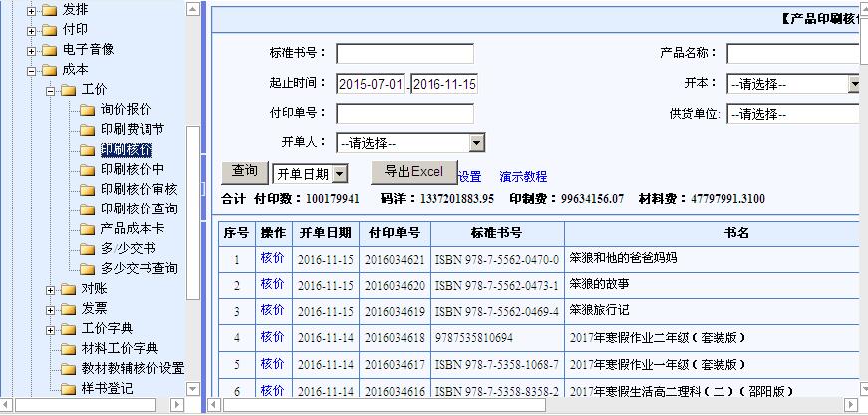Open the 开单日期 sort dropdown
Viewport: 868px width, 416px height.
[x=339, y=174]
